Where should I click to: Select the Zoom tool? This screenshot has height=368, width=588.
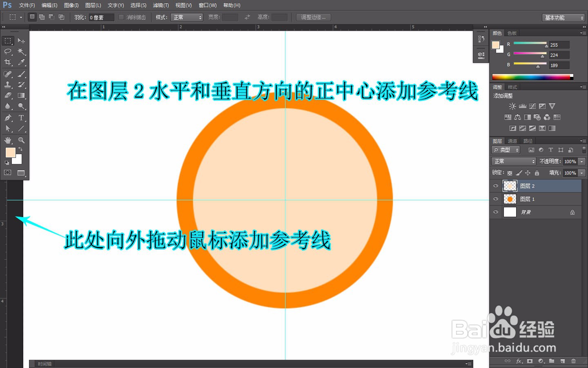pos(21,140)
